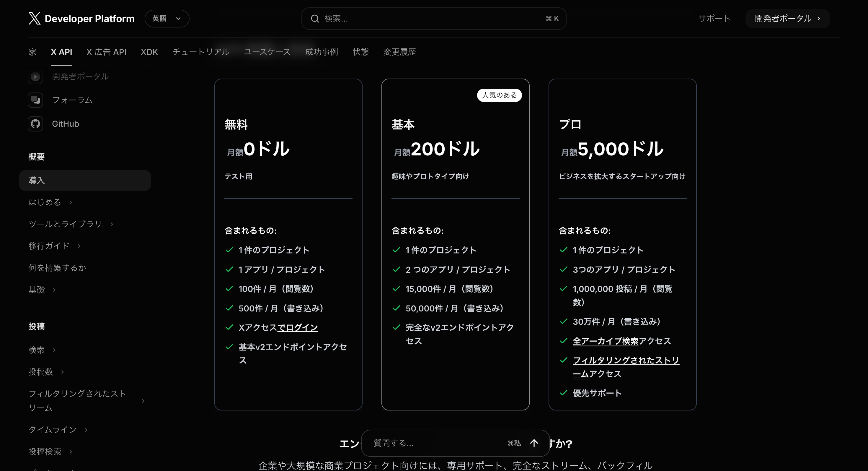
Task: Click ビジネスを拡大するスタートアップ向け text
Action: click(x=622, y=176)
